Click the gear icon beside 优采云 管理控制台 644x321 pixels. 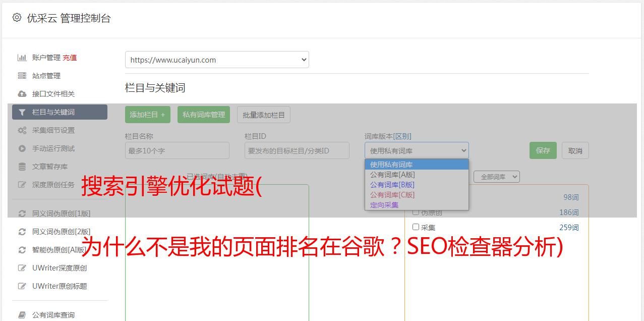[x=17, y=18]
